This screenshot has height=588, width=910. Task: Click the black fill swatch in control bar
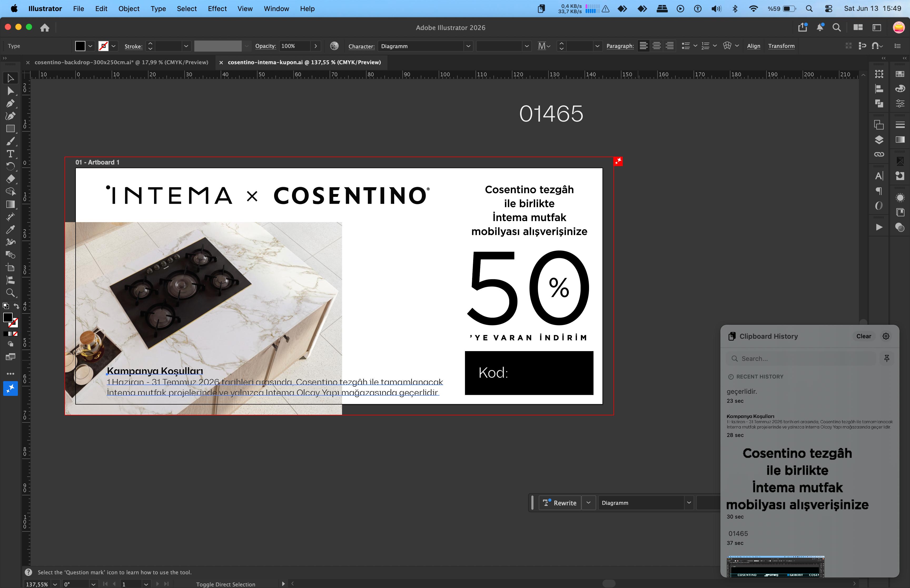coord(80,46)
